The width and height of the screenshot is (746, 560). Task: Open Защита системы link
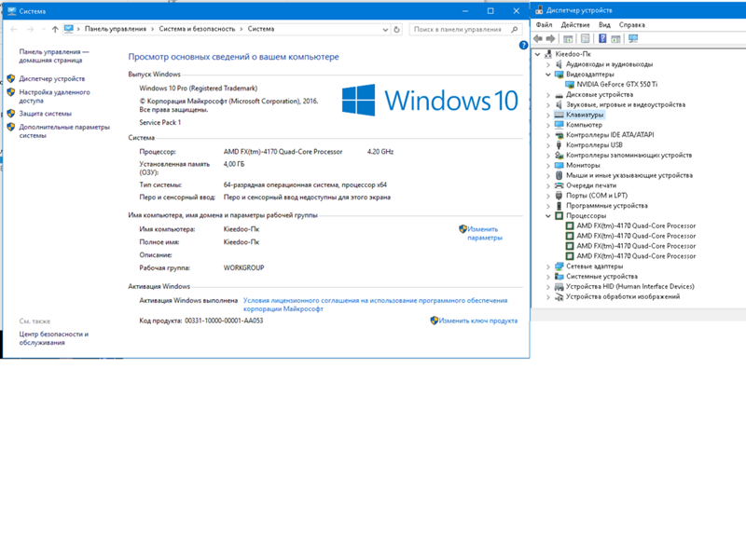(45, 114)
